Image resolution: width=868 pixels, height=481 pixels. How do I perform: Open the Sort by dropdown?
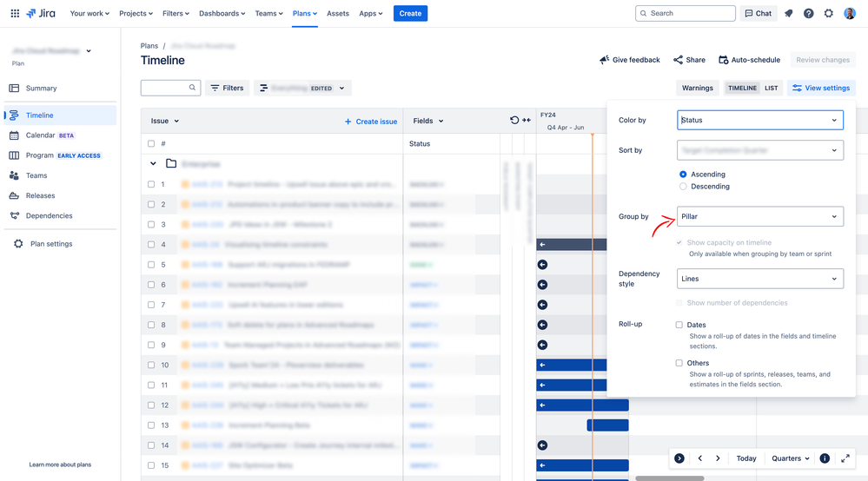tap(760, 150)
